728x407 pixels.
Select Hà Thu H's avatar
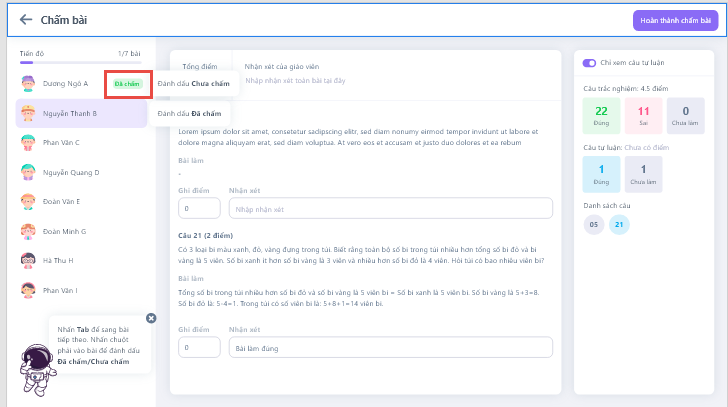click(28, 260)
